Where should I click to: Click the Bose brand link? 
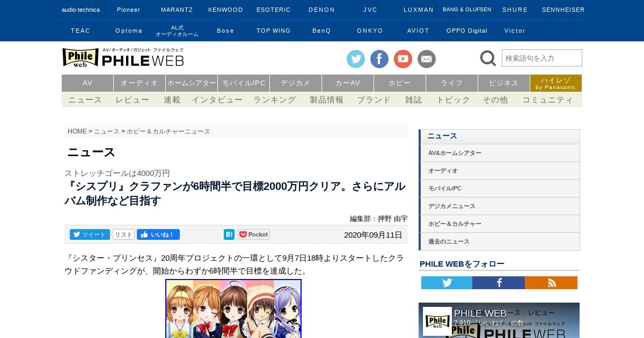[x=225, y=31]
